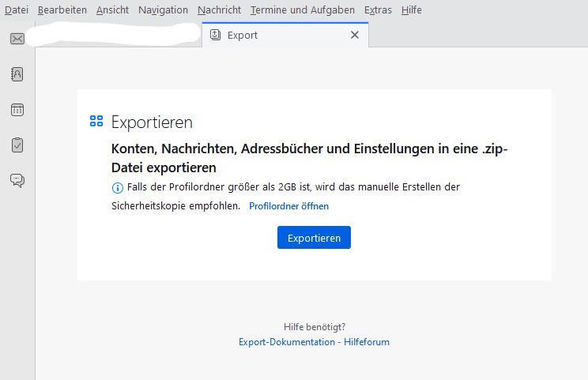588x380 pixels.
Task: Open the Bearbeiten menu
Action: click(x=62, y=10)
